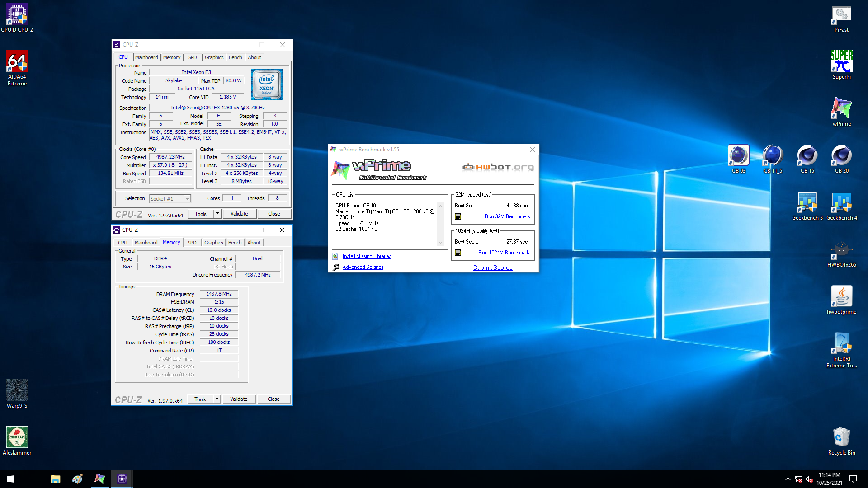The height and width of the screenshot is (488, 868).
Task: Click wPrime taskbar icon
Action: [x=99, y=479]
